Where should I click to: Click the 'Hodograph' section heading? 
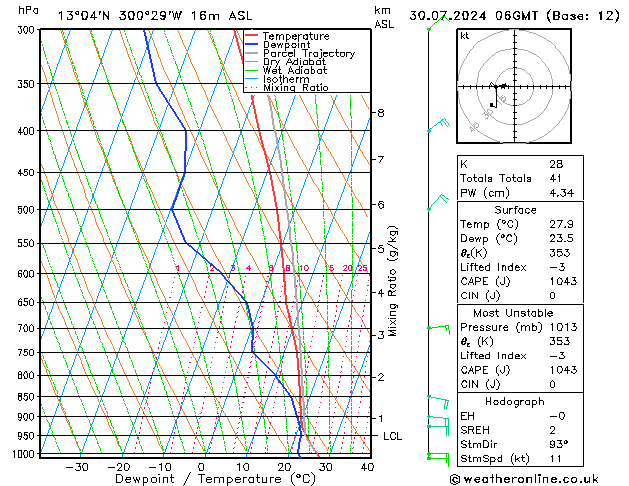click(515, 402)
